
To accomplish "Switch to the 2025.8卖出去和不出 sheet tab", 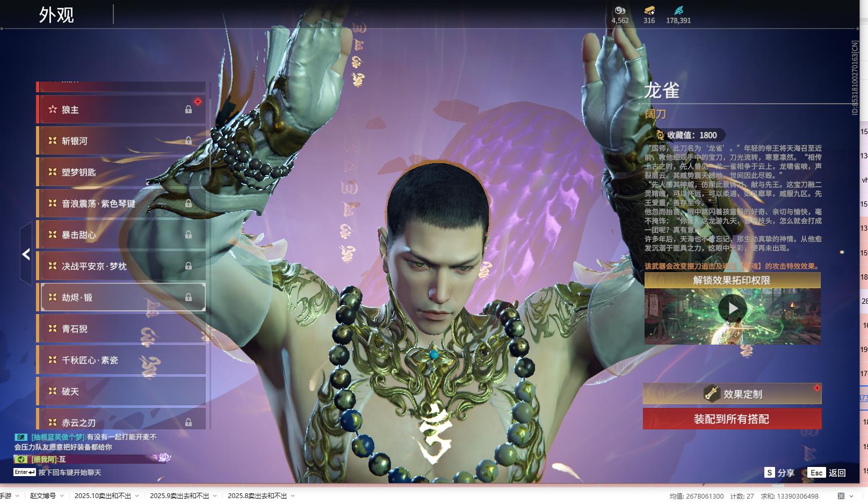I will click(257, 496).
